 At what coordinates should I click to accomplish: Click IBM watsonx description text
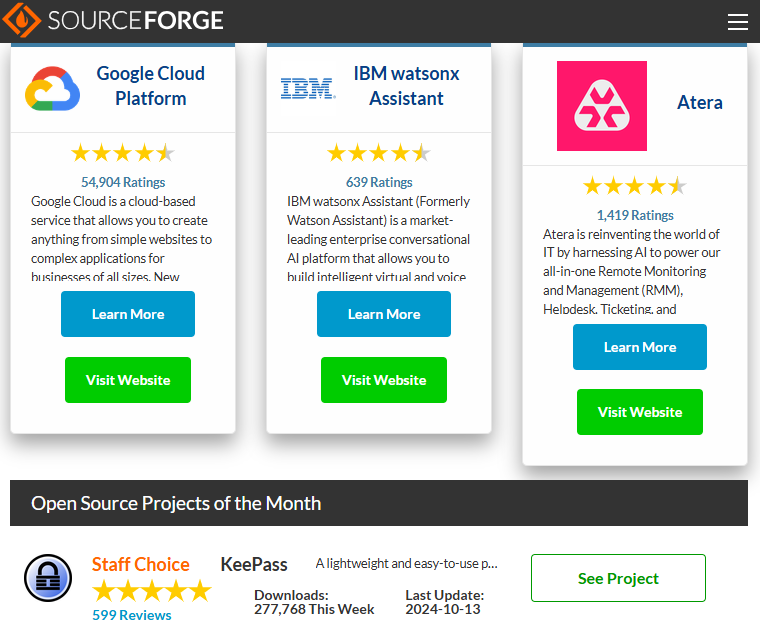click(x=379, y=238)
